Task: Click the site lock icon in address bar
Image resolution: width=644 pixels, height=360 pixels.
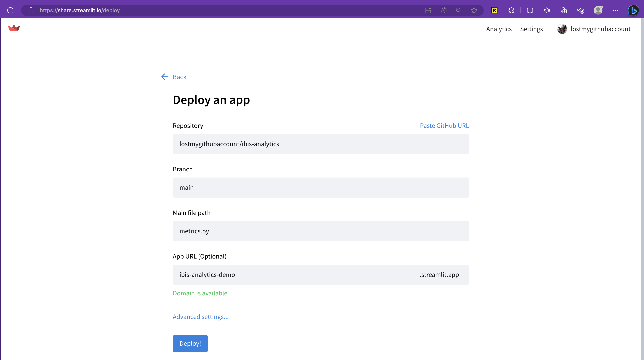Action: pos(31,10)
